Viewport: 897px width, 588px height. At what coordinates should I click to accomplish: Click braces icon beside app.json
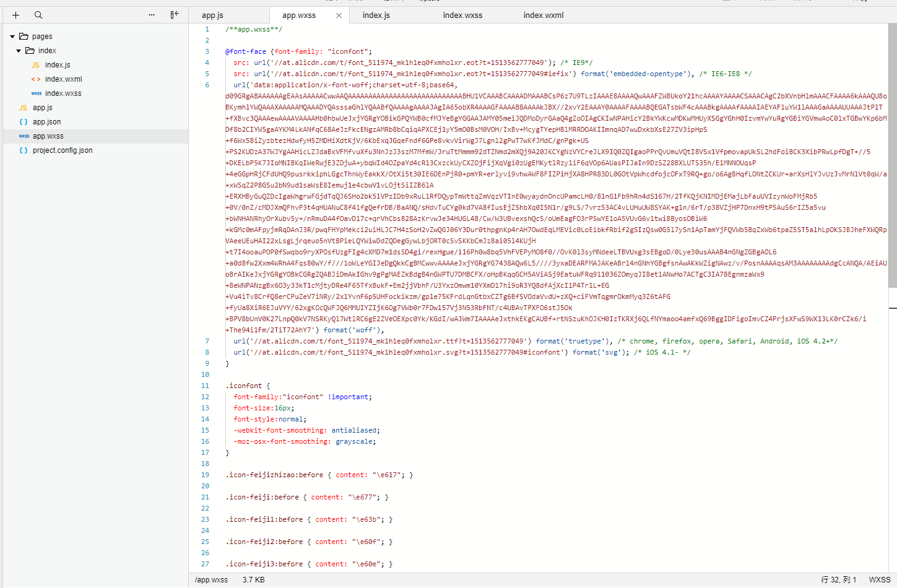24,122
